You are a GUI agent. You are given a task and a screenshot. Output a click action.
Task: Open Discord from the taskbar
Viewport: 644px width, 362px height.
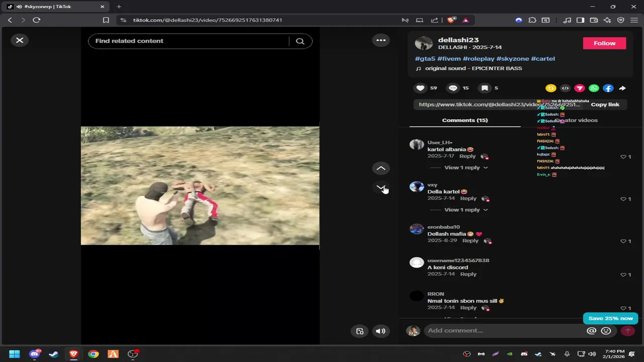(x=35, y=354)
